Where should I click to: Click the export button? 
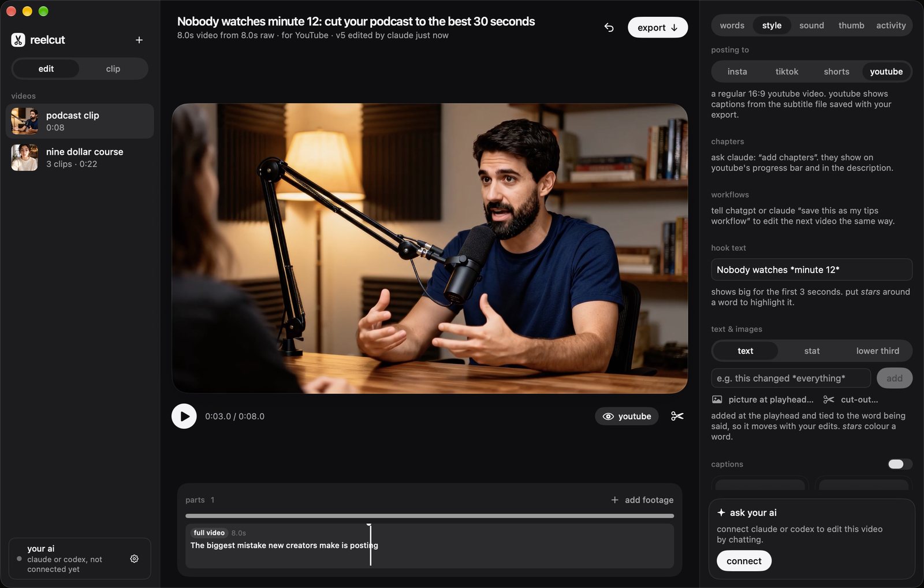[657, 27]
